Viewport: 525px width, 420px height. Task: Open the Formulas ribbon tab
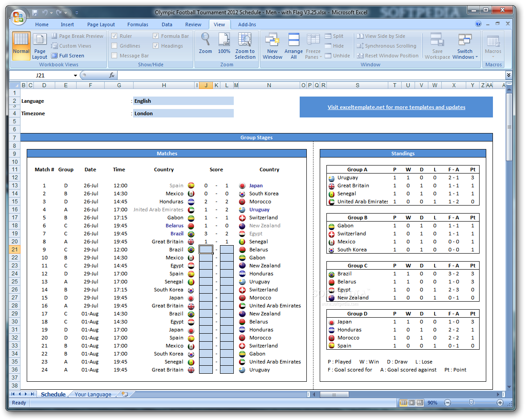(x=138, y=24)
